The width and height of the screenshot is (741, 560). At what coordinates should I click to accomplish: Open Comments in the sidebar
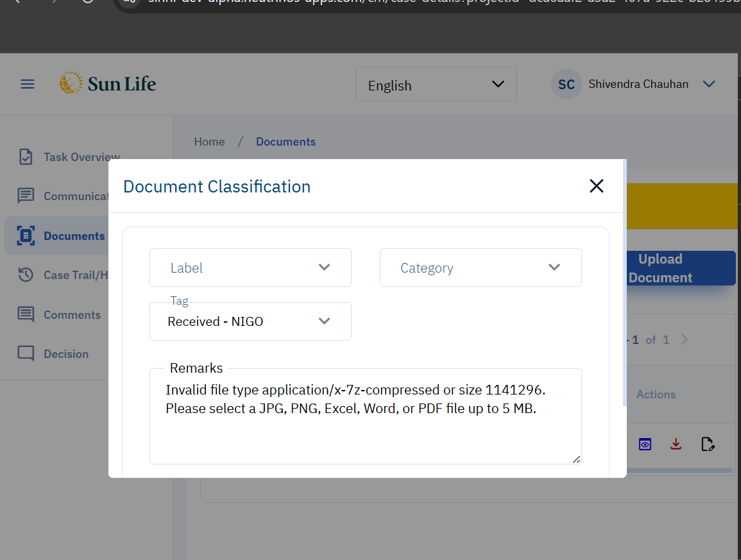[x=72, y=315]
